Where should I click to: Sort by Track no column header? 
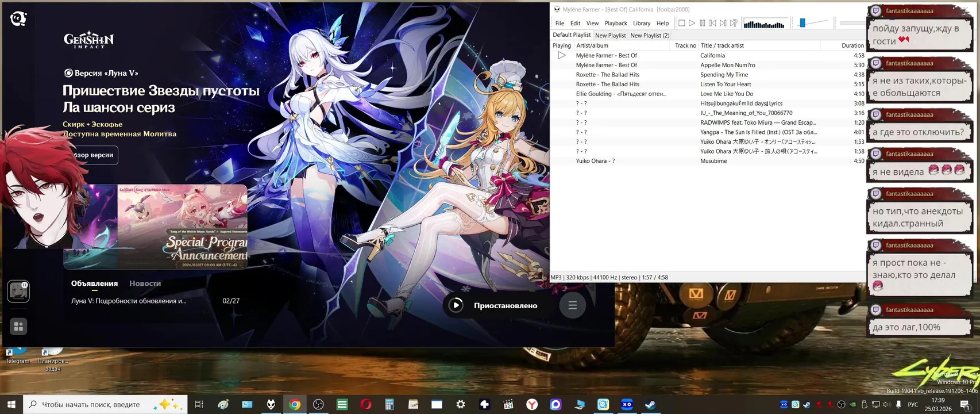pos(685,45)
